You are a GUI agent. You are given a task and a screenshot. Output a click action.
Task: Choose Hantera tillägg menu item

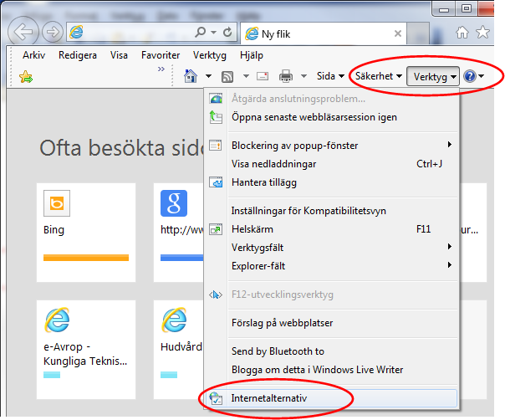[x=263, y=182]
